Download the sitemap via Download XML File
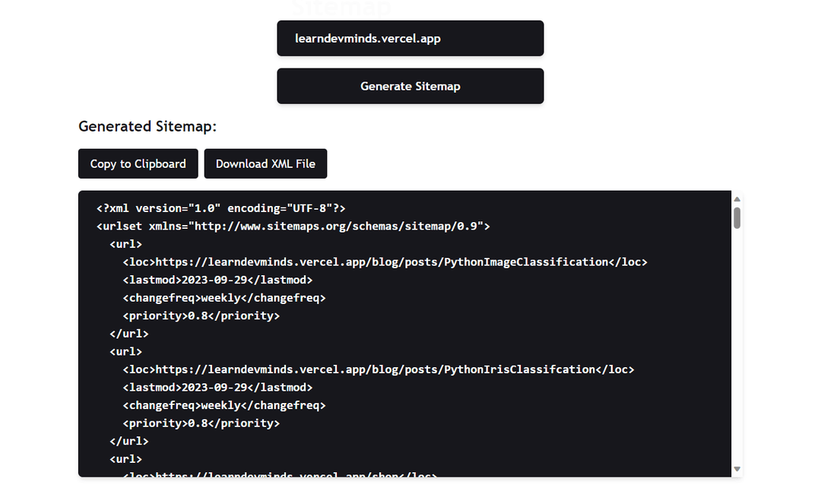This screenshot has width=821, height=504. 265,163
